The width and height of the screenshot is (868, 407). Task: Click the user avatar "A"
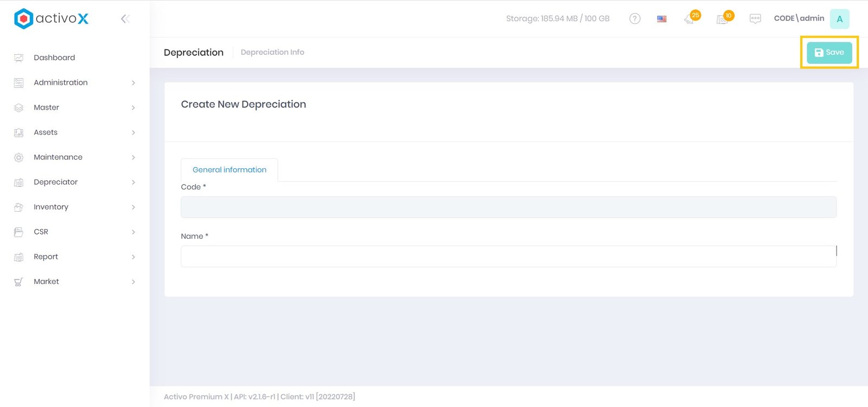click(x=839, y=19)
